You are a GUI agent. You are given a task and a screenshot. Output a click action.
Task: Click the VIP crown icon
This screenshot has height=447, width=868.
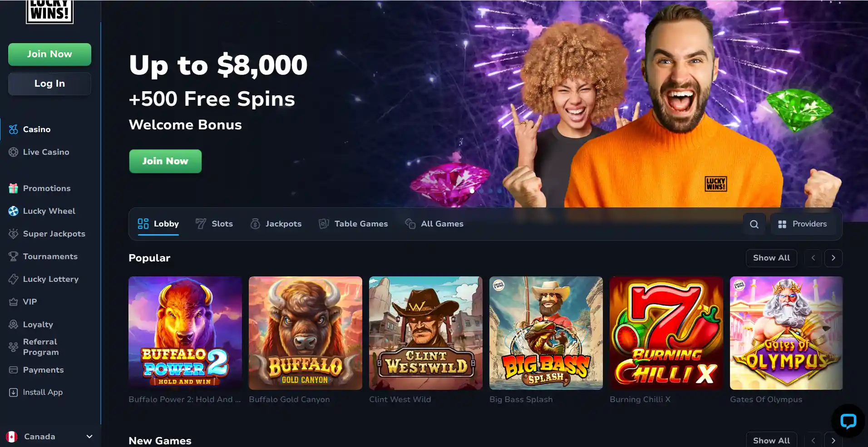(14, 302)
